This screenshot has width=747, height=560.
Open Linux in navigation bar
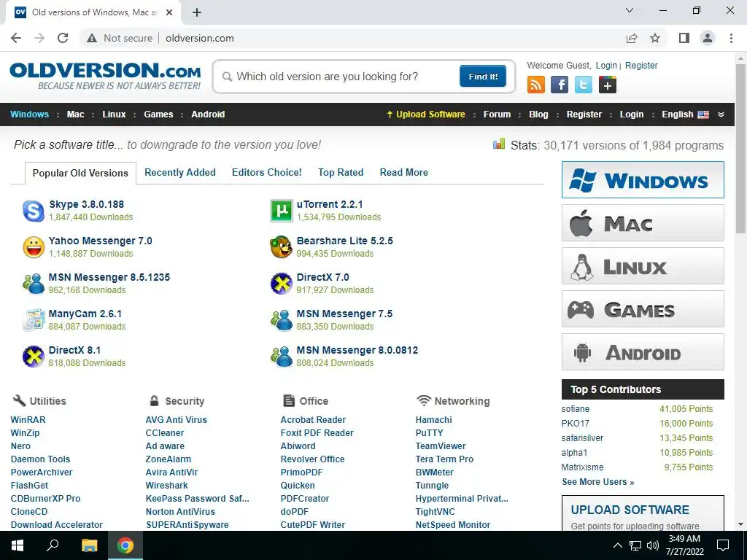pos(114,114)
